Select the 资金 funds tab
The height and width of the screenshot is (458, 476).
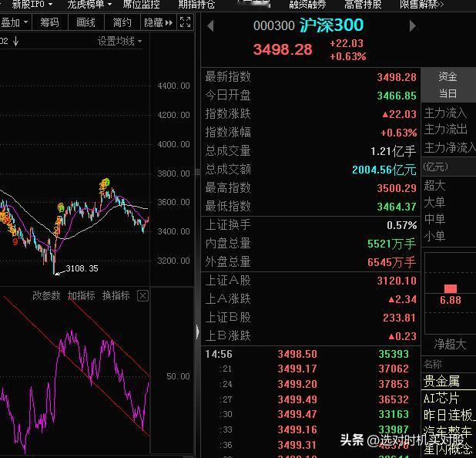[x=448, y=76]
